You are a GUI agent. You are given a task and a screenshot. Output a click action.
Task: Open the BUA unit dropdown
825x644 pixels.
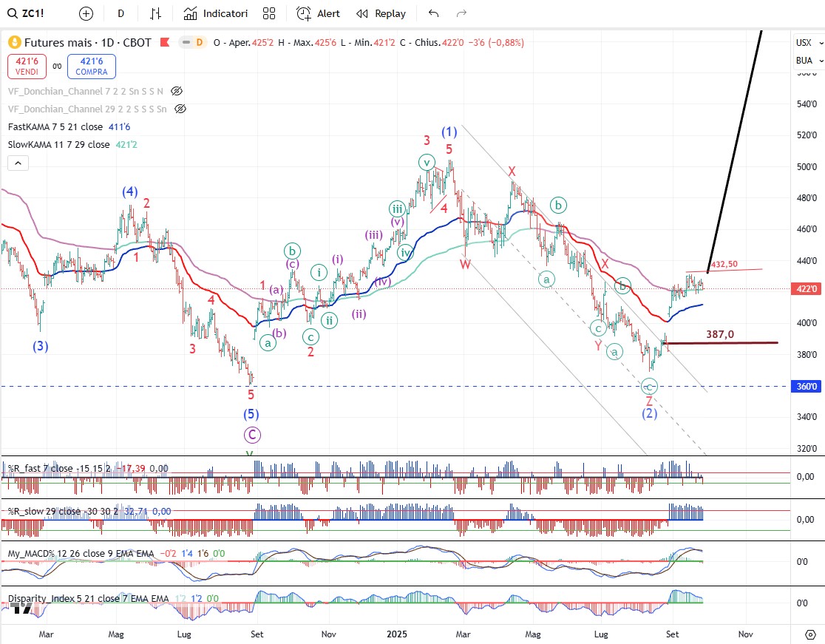807,61
